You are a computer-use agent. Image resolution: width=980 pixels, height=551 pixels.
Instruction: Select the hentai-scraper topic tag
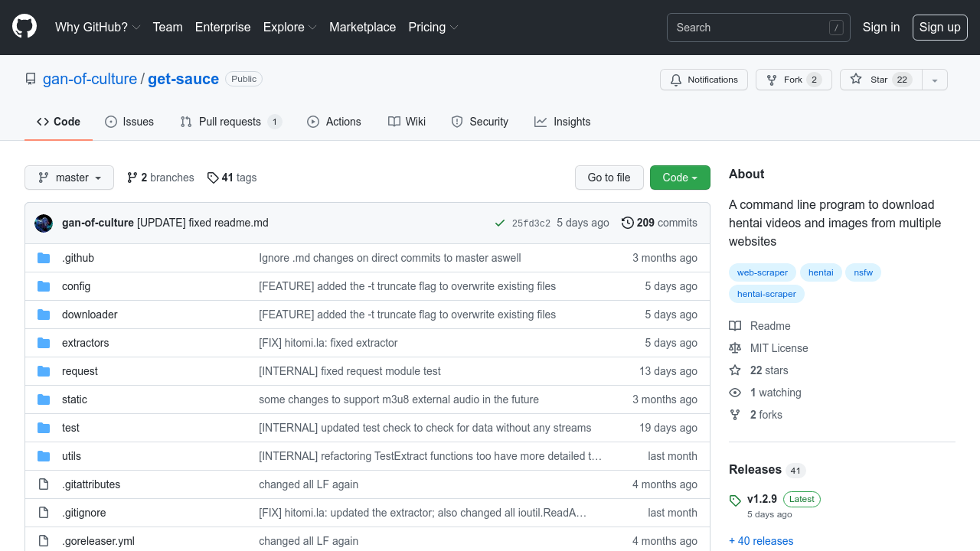(x=766, y=294)
